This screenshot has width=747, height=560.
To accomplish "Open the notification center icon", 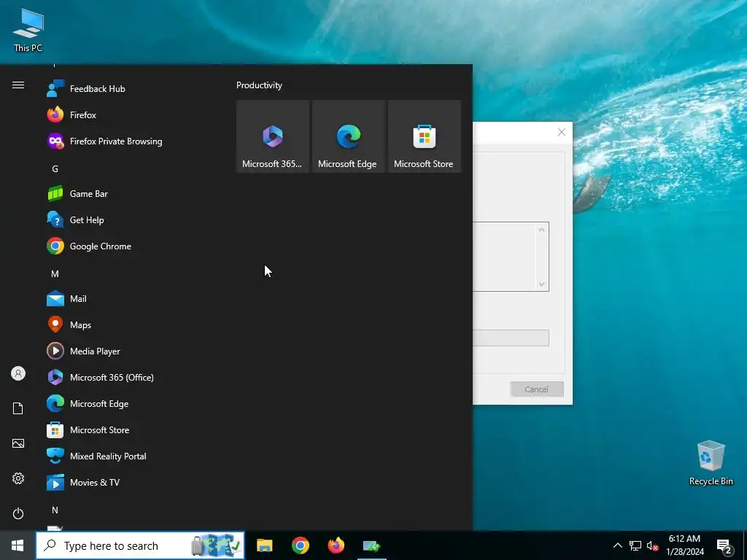I will coord(724,546).
